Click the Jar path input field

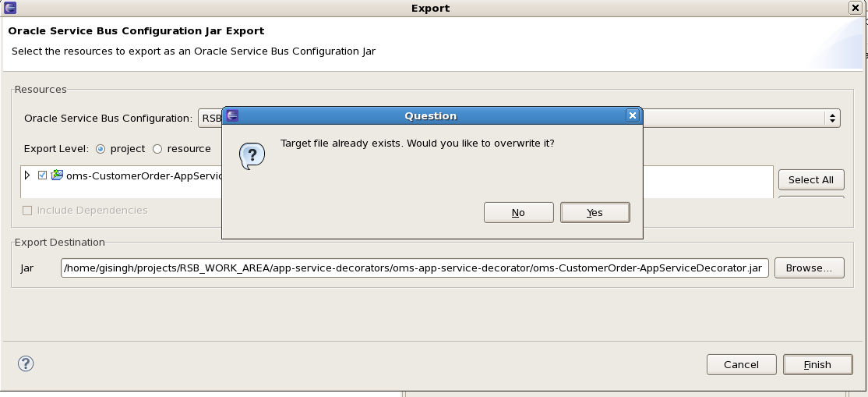coord(415,268)
